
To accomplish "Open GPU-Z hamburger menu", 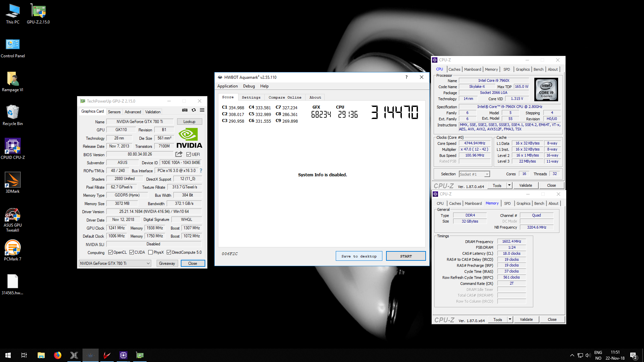I will click(202, 110).
